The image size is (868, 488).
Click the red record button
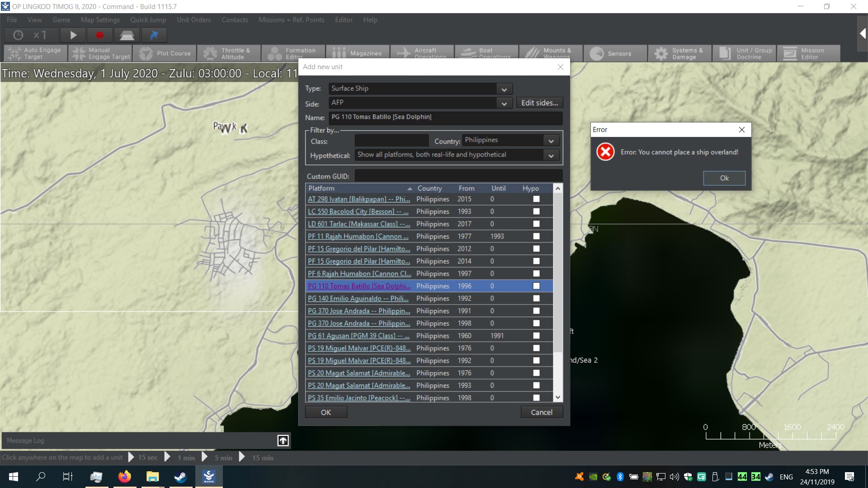tap(99, 35)
